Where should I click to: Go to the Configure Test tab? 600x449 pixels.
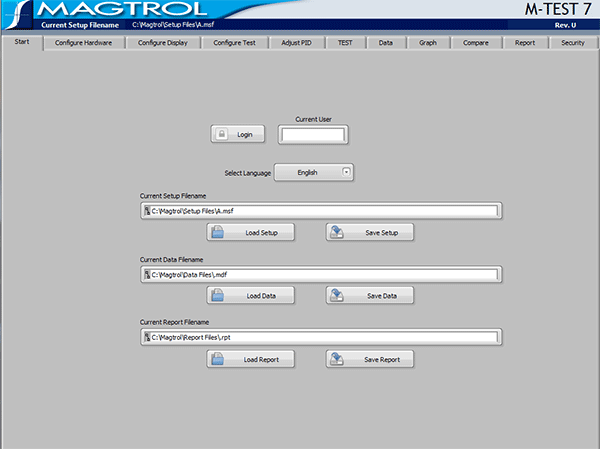(x=234, y=42)
